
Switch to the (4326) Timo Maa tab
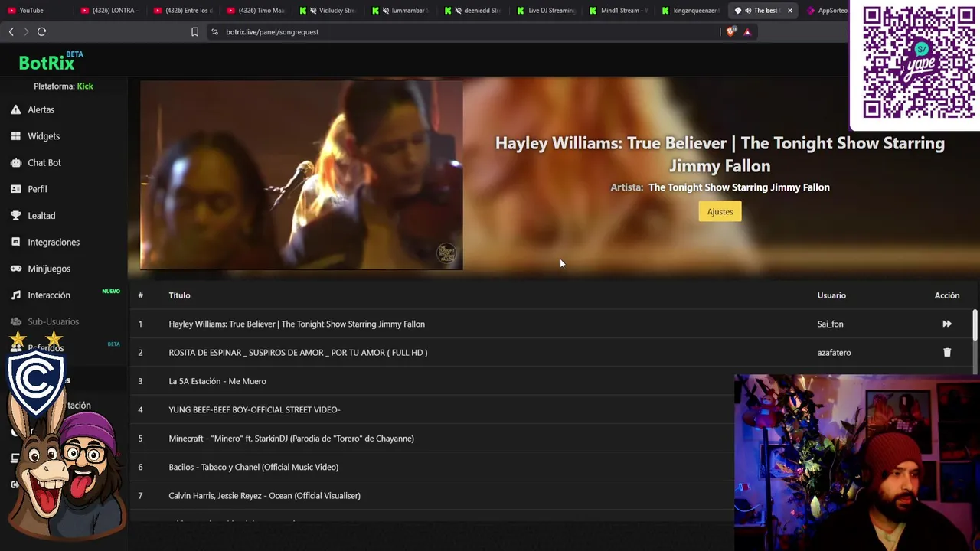click(256, 11)
